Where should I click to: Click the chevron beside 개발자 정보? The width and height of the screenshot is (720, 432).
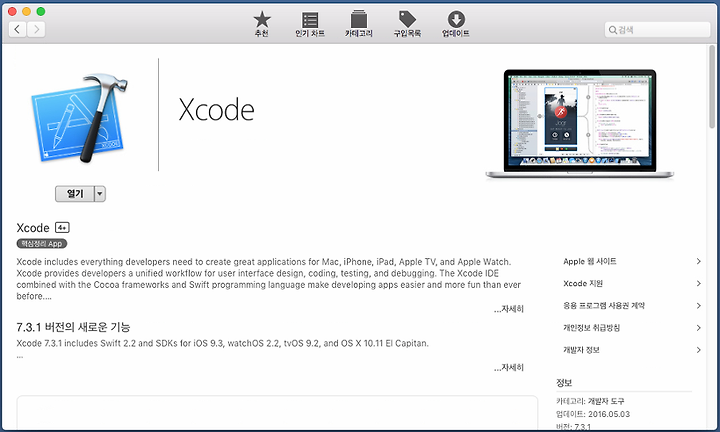(698, 350)
